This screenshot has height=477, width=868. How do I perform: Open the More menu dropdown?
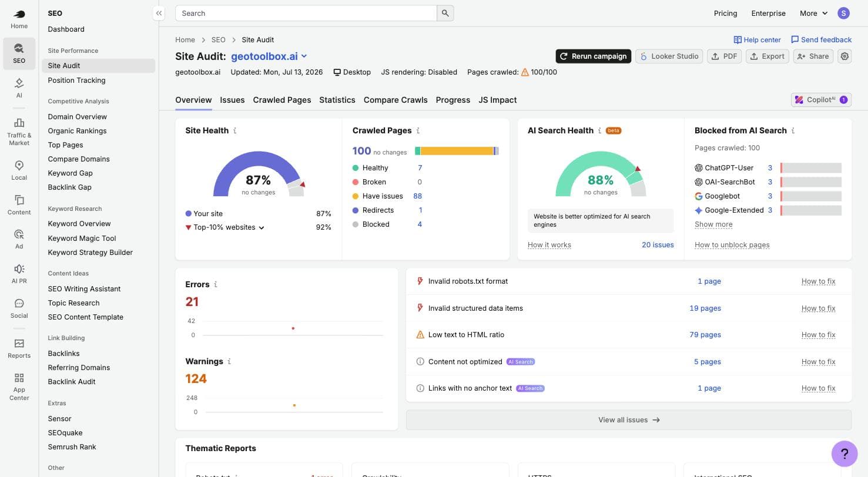(813, 13)
